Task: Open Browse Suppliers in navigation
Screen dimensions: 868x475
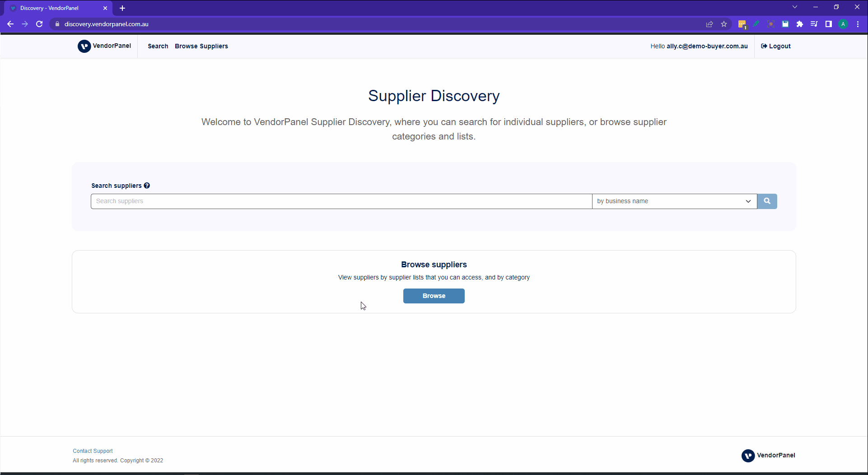Action: 201,46
